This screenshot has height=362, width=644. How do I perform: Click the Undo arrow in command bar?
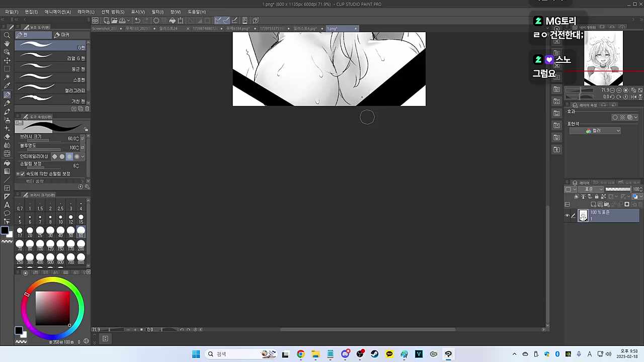click(137, 21)
